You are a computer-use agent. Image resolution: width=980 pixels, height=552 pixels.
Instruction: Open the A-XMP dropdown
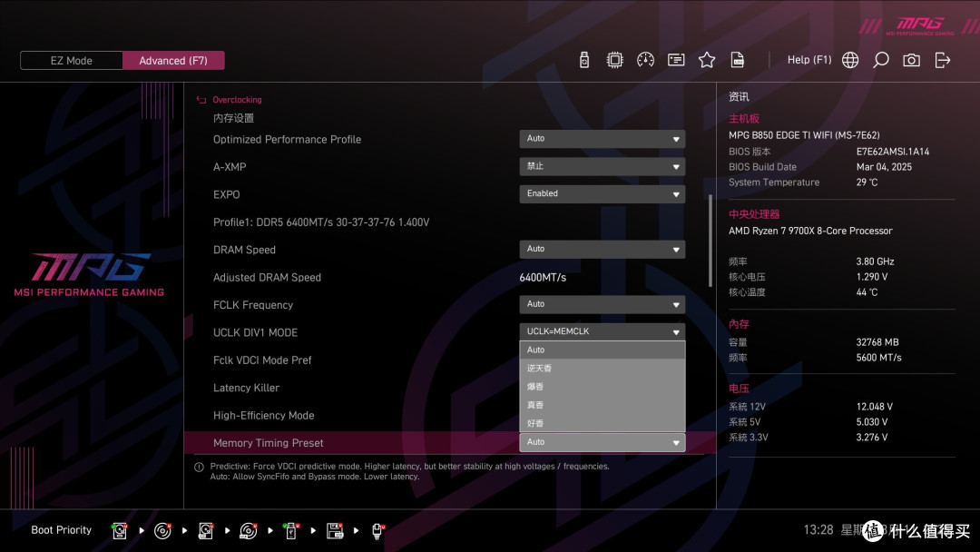[x=602, y=166]
